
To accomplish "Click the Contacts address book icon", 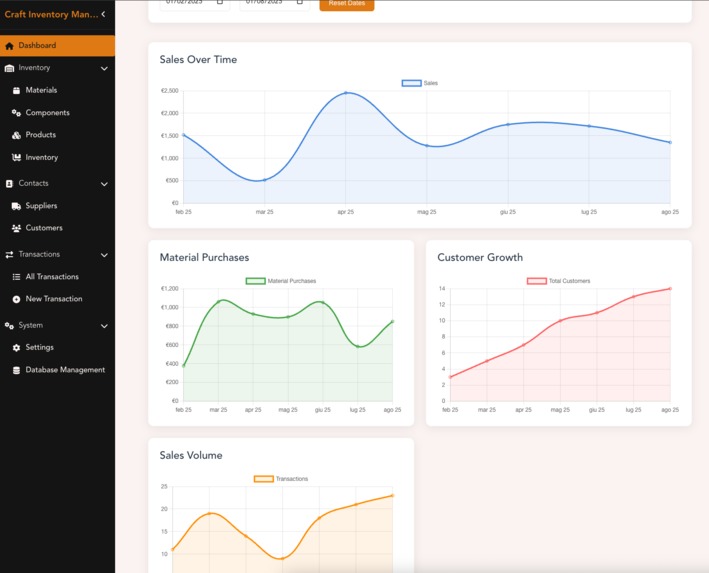I will [x=9, y=184].
